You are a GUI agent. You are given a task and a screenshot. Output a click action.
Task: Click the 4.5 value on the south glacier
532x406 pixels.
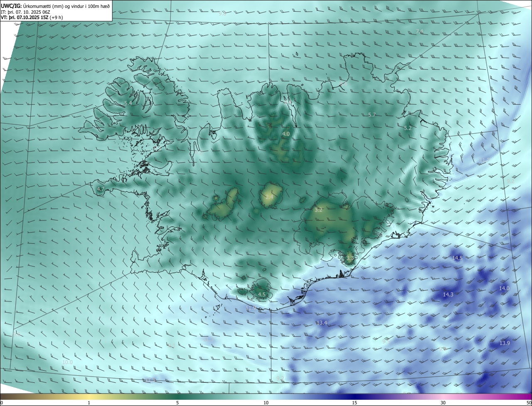[262, 294]
